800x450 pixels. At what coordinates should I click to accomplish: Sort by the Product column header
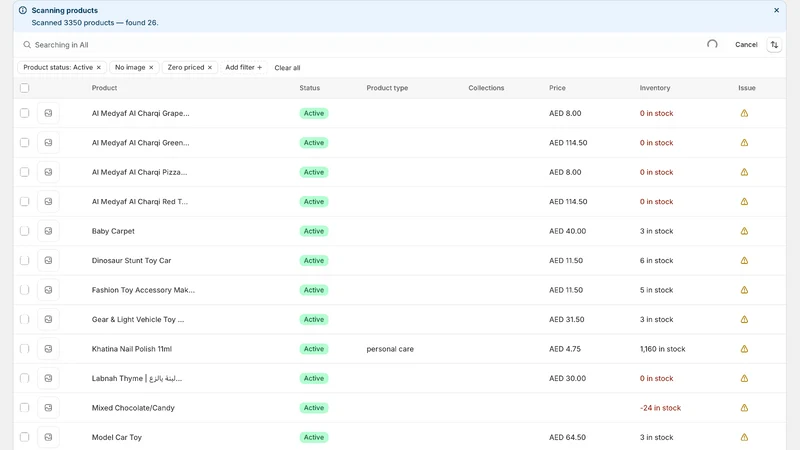104,88
